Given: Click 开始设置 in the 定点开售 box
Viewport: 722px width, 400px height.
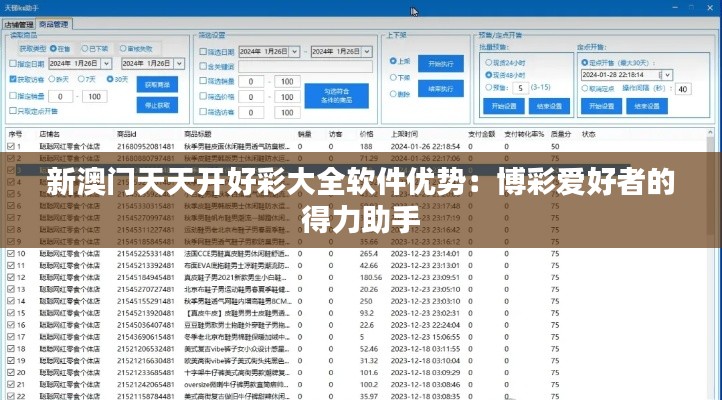Looking at the screenshot, I should [x=601, y=106].
